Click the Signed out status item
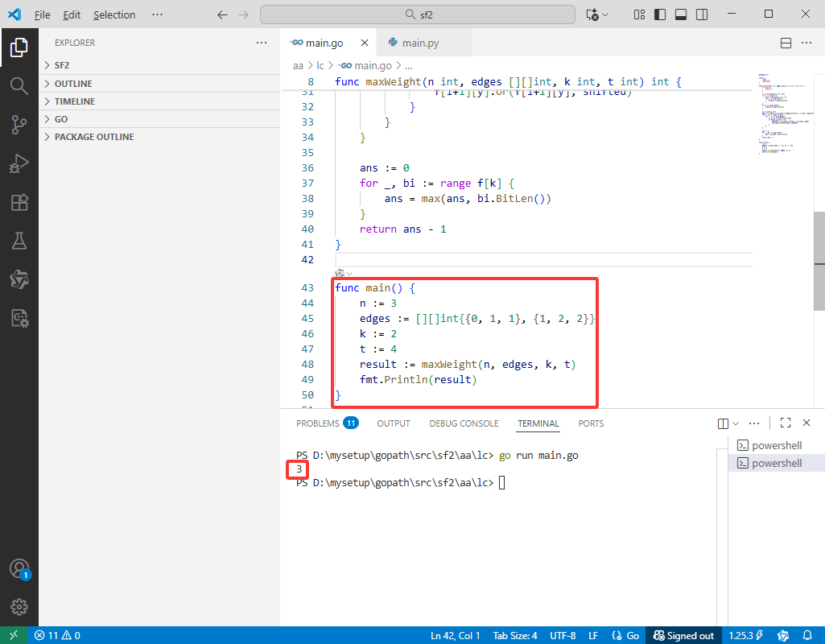 tap(683, 636)
